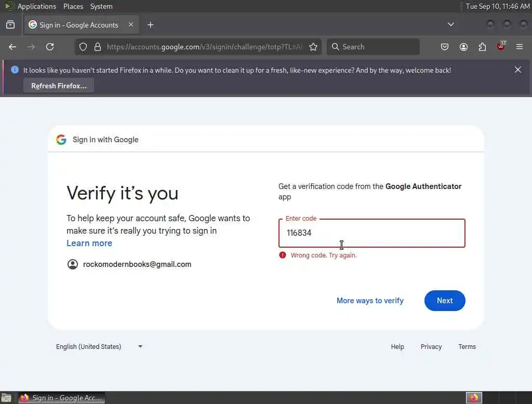
Task: Click the email rockomodernbooks@gmail.com
Action: pyautogui.click(x=137, y=264)
